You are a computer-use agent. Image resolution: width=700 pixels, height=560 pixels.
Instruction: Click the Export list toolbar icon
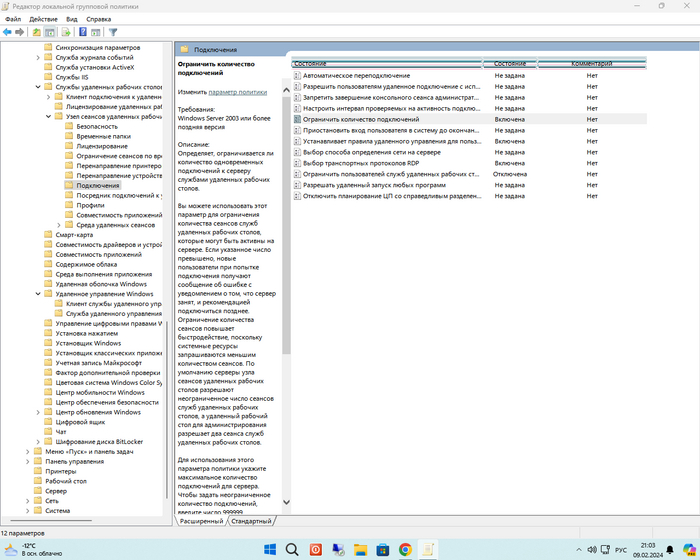(x=65, y=32)
